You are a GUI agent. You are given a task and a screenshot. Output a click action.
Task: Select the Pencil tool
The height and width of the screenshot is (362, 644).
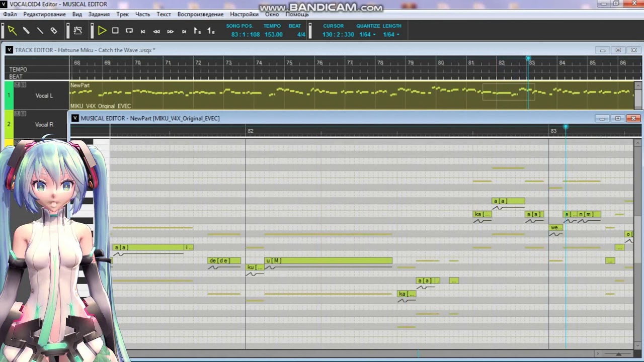pos(26,31)
